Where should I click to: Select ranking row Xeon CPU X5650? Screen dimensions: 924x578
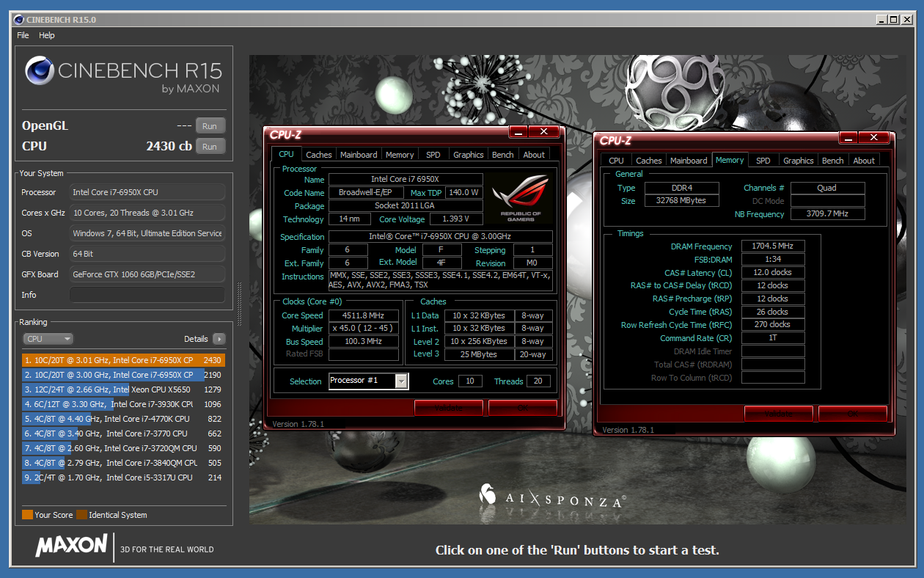click(123, 389)
